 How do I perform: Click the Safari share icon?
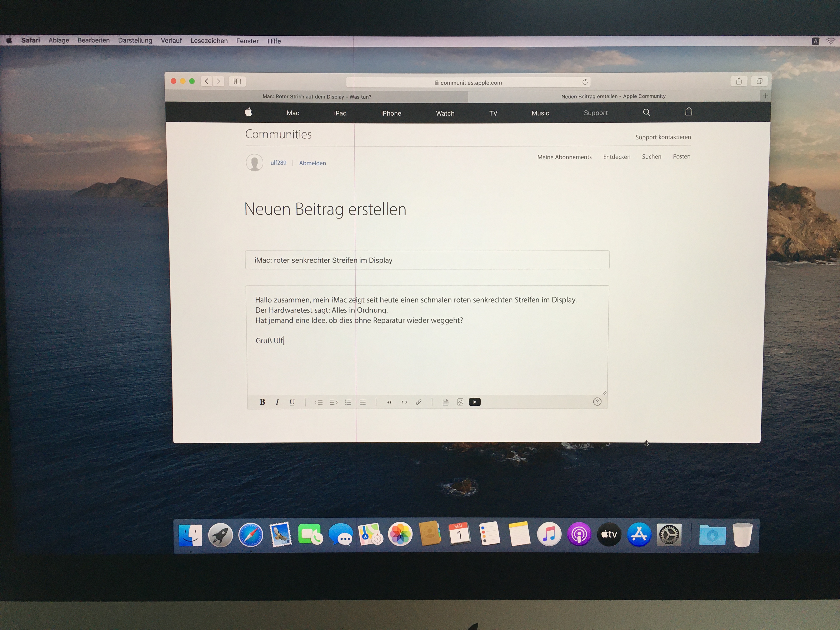click(739, 81)
